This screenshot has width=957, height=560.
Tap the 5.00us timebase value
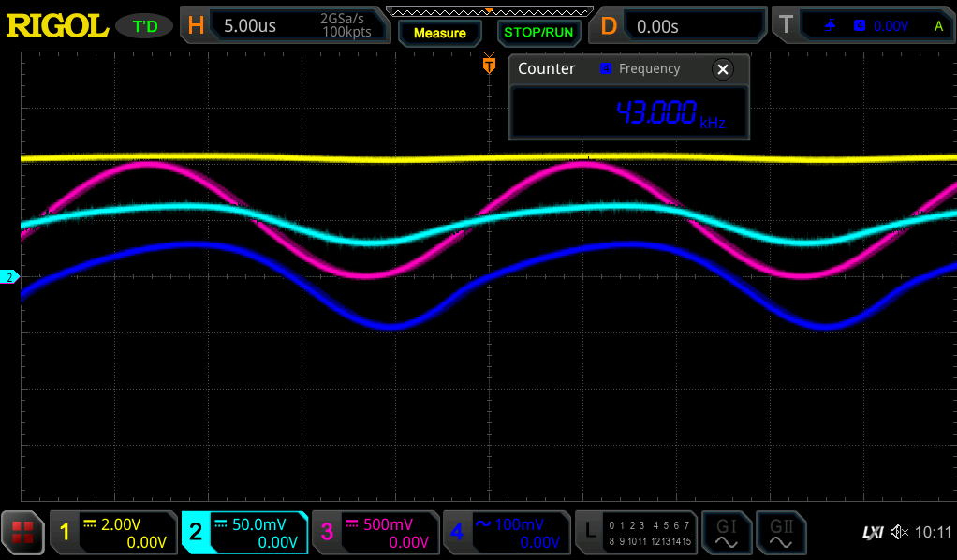point(250,26)
